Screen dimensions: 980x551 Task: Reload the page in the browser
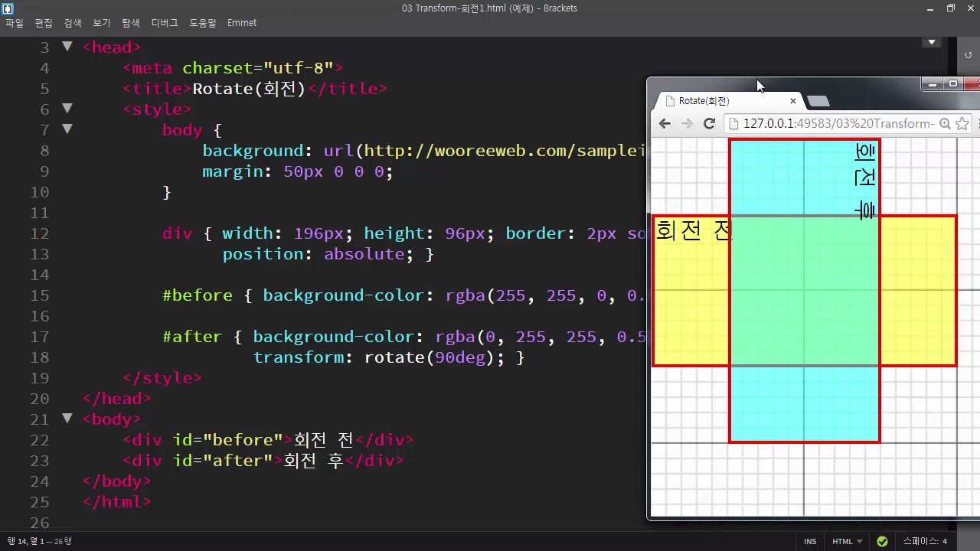(709, 124)
